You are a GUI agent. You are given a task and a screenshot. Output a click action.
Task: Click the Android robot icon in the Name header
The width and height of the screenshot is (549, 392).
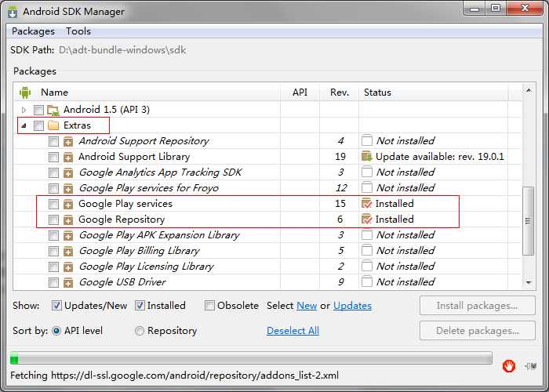(25, 93)
